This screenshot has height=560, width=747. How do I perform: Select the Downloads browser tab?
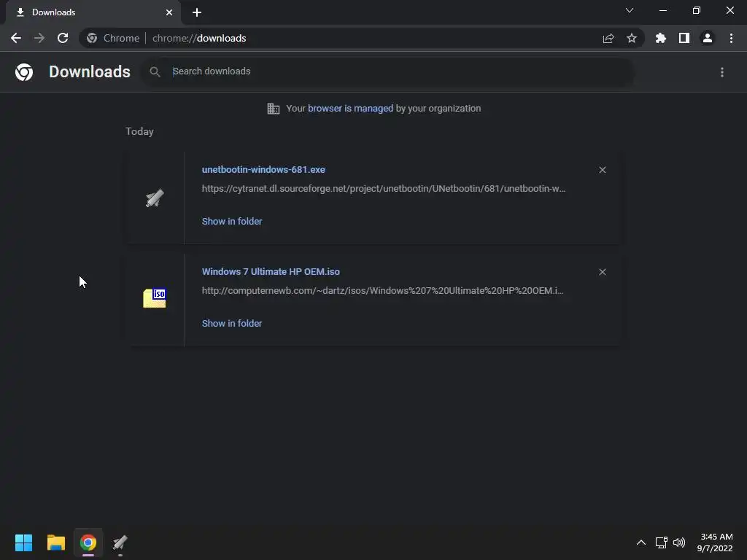pyautogui.click(x=93, y=12)
